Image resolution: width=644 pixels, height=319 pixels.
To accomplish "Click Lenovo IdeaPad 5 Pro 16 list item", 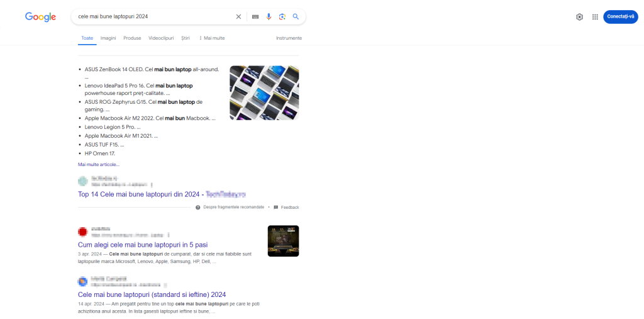I will (138, 89).
